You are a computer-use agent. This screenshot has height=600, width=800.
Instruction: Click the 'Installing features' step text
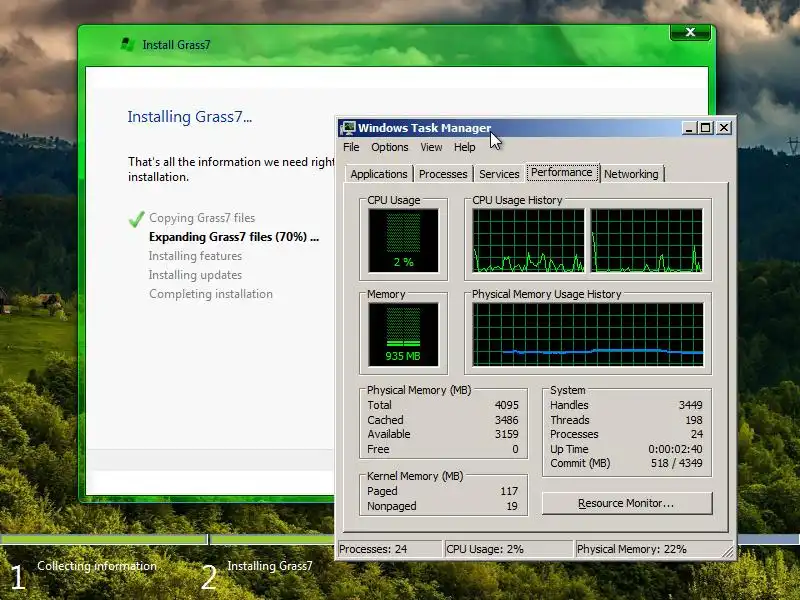point(195,256)
